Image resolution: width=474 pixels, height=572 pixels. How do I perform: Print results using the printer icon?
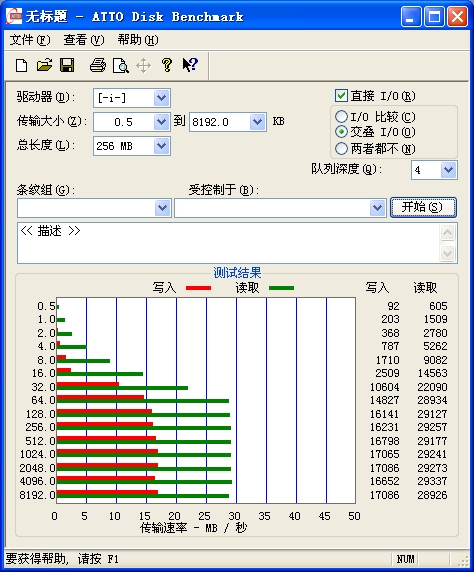[x=98, y=66]
